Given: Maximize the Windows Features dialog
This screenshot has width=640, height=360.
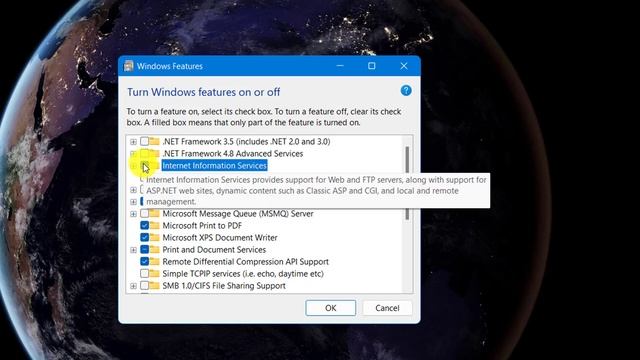Looking at the screenshot, I should pyautogui.click(x=371, y=66).
